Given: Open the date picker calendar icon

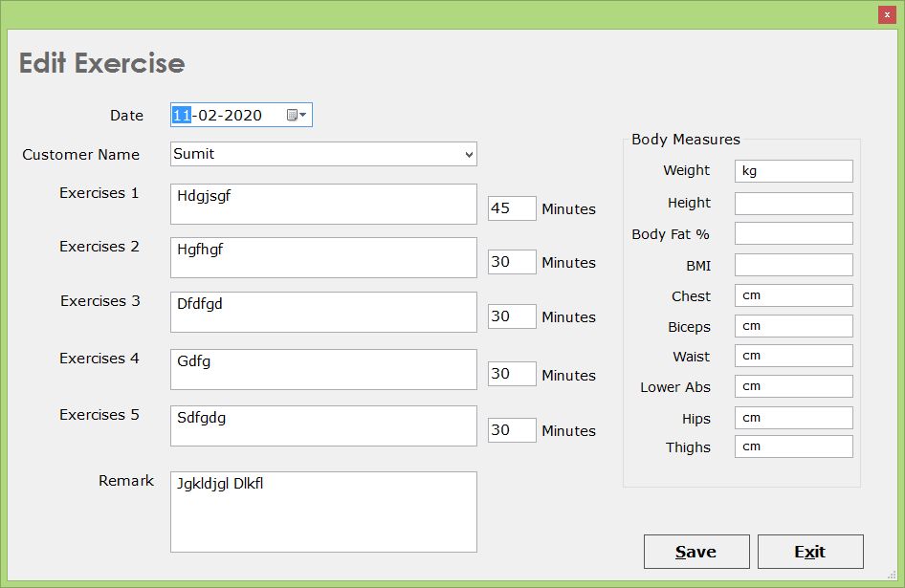Looking at the screenshot, I should (297, 115).
